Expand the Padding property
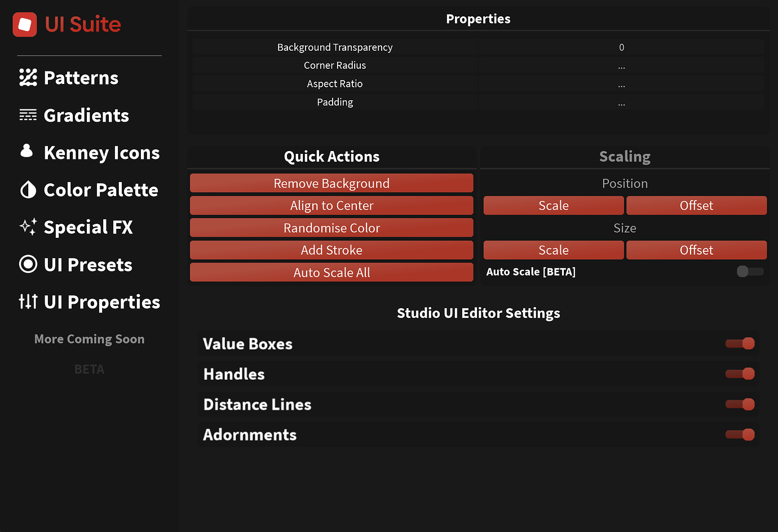 click(621, 101)
